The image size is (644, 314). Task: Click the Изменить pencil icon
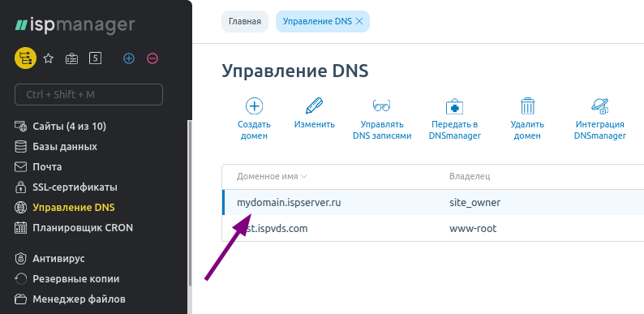coord(315,106)
